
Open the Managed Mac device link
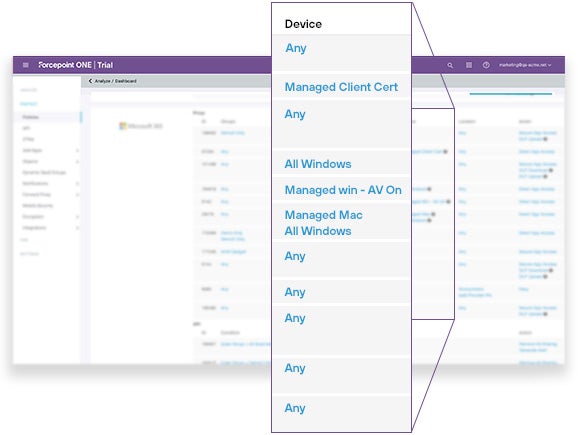(x=324, y=215)
